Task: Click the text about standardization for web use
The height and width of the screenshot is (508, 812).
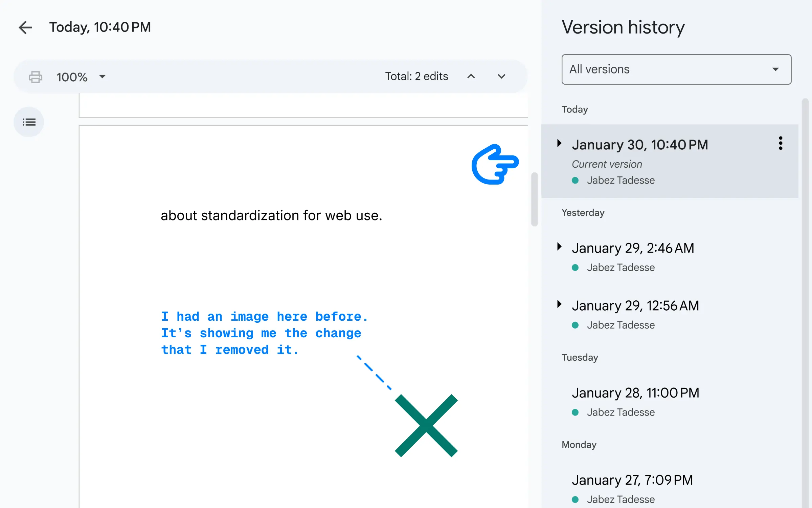Action: (x=271, y=215)
